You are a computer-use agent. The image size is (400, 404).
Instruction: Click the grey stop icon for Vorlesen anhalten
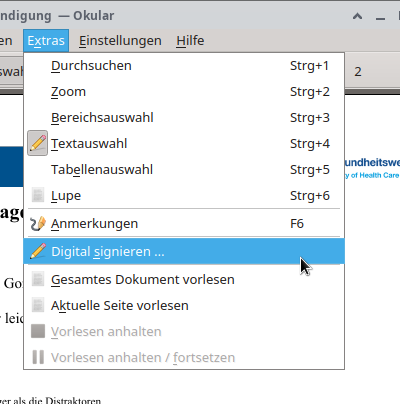click(x=38, y=331)
